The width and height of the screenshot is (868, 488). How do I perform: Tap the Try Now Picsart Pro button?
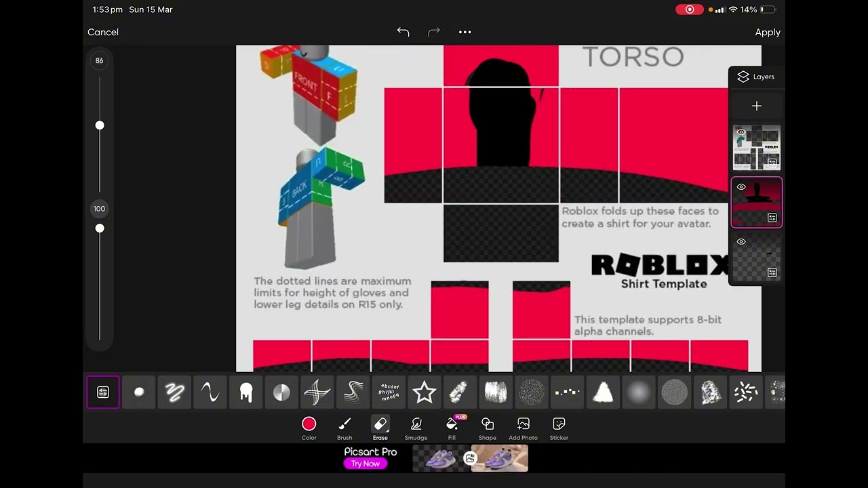365,464
